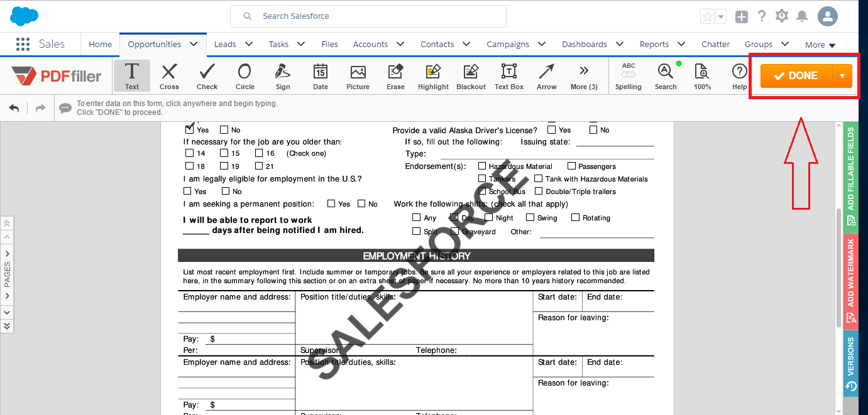
Task: Open the Add Fillable Fields panel
Action: [x=850, y=176]
